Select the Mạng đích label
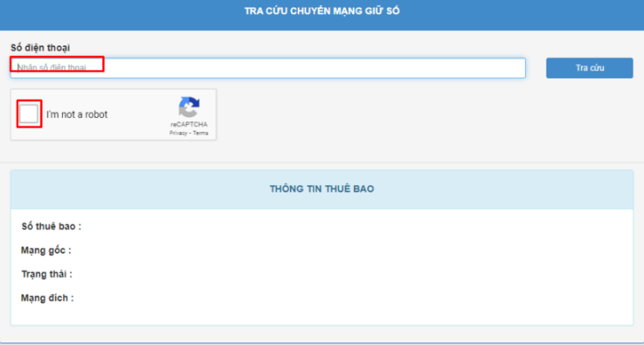This screenshot has height=345, width=644. tap(47, 297)
